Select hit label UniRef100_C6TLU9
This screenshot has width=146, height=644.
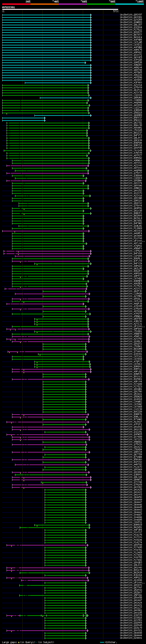click(131, 301)
